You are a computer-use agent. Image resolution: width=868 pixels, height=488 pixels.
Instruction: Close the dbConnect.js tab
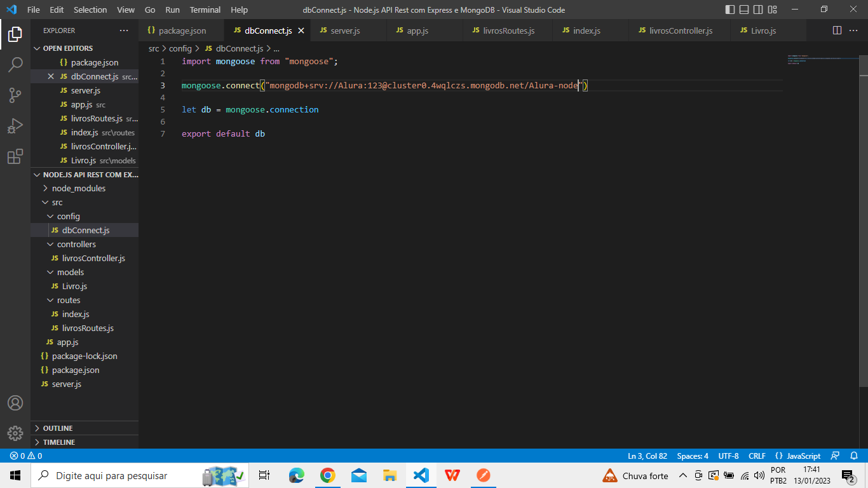[301, 30]
